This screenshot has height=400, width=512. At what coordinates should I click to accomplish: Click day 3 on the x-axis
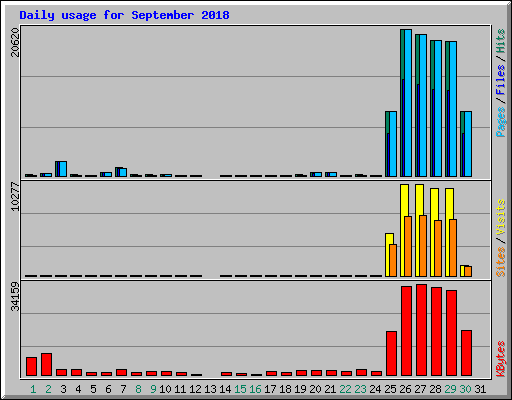pyautogui.click(x=63, y=389)
